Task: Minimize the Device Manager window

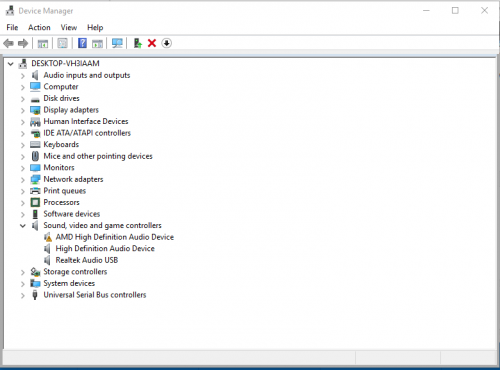Action: tap(426, 11)
